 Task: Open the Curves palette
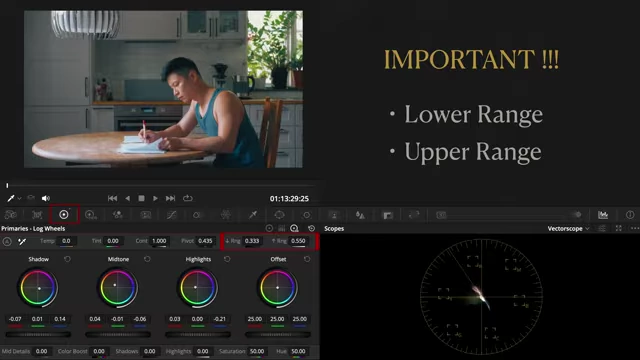click(172, 215)
